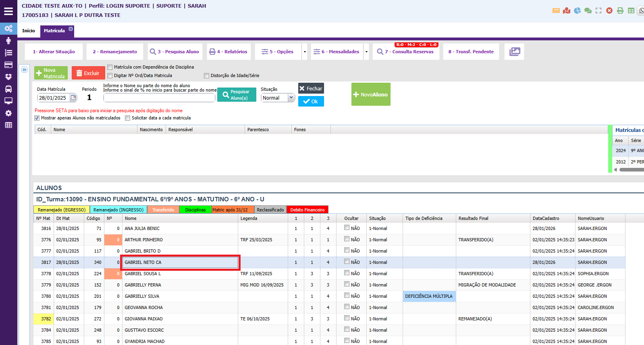
Task: Click the image gallery toolbar icon
Action: click(514, 52)
